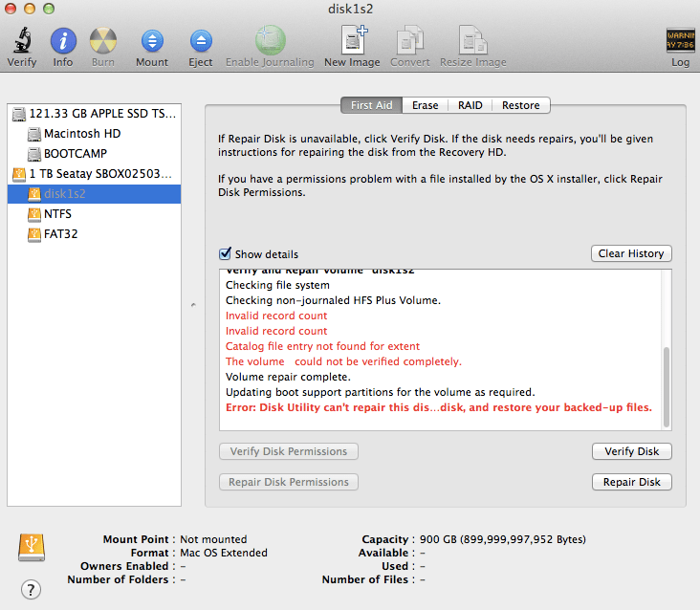Click the 'Checking file system' log line
700x610 pixels.
click(277, 285)
